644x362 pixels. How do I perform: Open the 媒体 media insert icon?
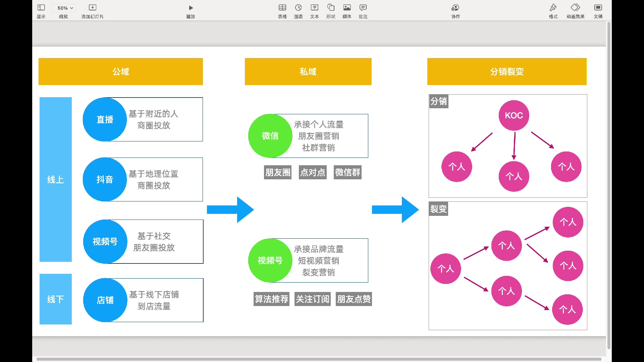(x=347, y=7)
